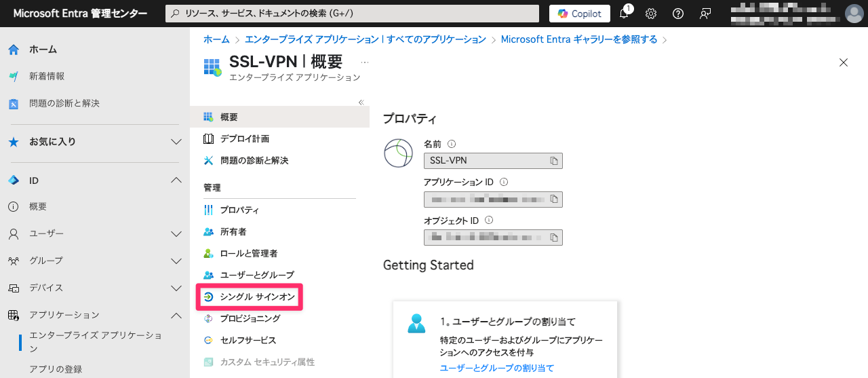Image resolution: width=868 pixels, height=378 pixels.
Task: Open アプリの登録 in sidebar
Action: [56, 369]
